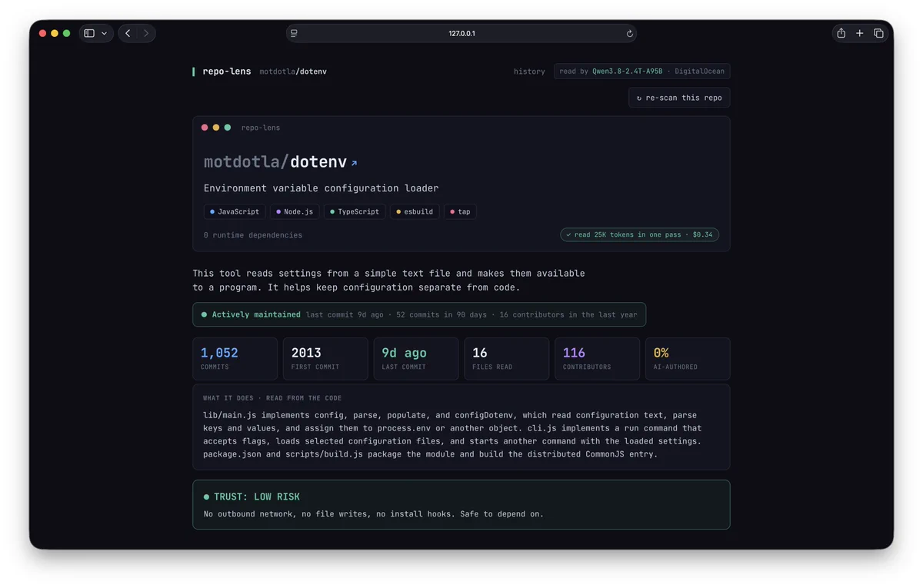Click re-scan this repo button

click(679, 98)
